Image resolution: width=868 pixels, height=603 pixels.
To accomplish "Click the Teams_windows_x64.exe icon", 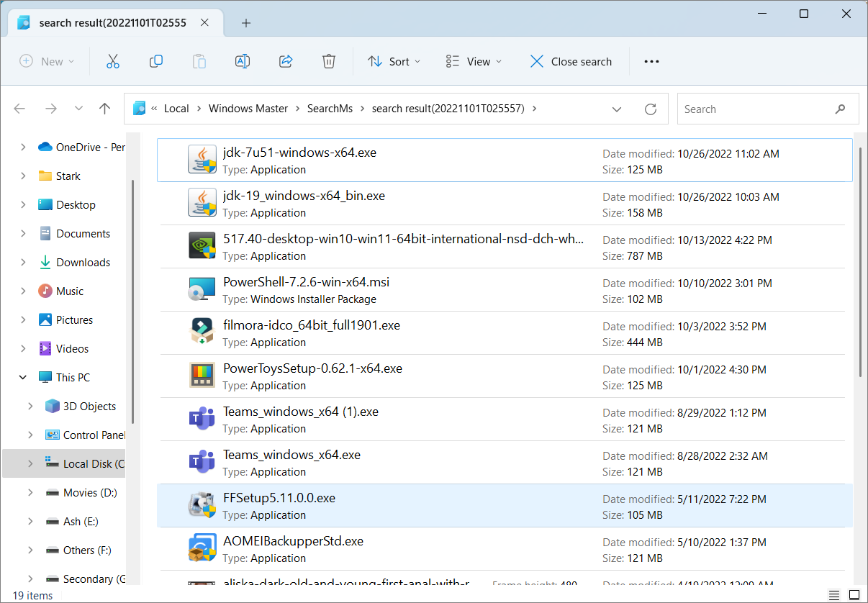I will pos(202,463).
